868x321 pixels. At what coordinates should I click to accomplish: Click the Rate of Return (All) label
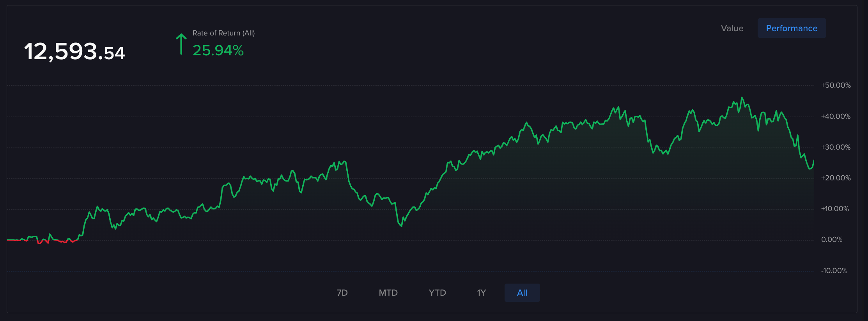click(x=223, y=33)
